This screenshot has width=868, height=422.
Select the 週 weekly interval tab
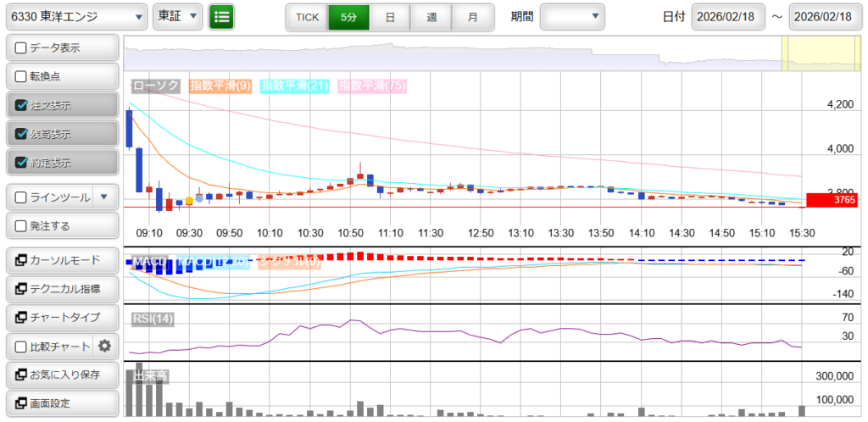point(431,17)
